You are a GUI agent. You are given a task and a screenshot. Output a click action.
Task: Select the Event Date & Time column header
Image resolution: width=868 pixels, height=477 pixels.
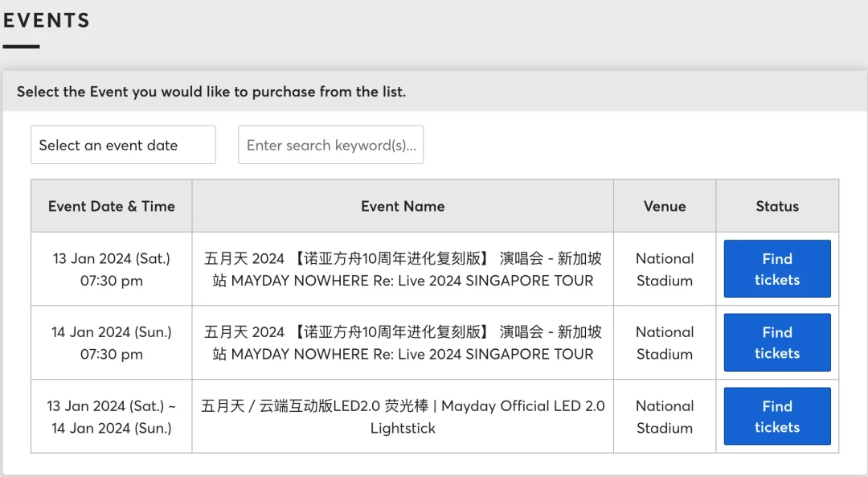point(111,206)
